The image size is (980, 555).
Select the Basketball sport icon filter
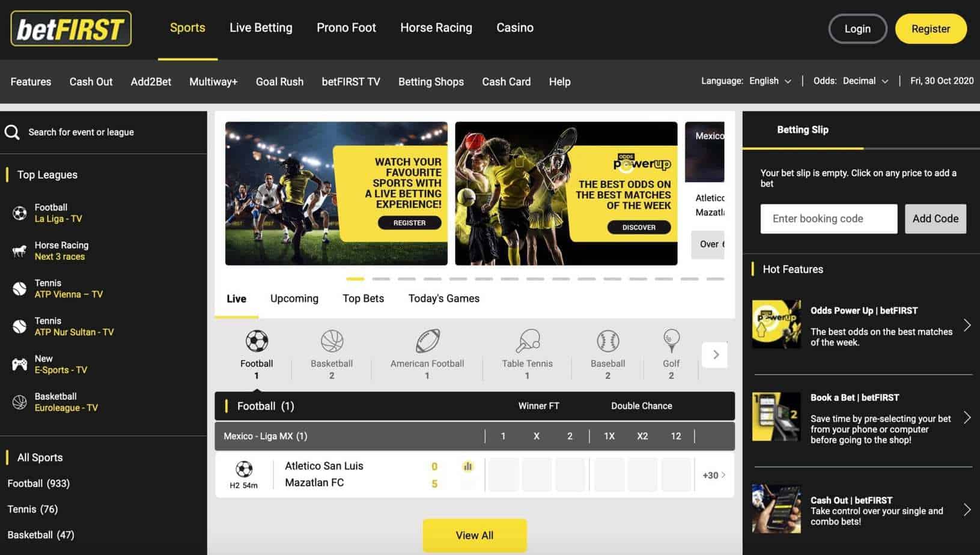click(x=332, y=341)
